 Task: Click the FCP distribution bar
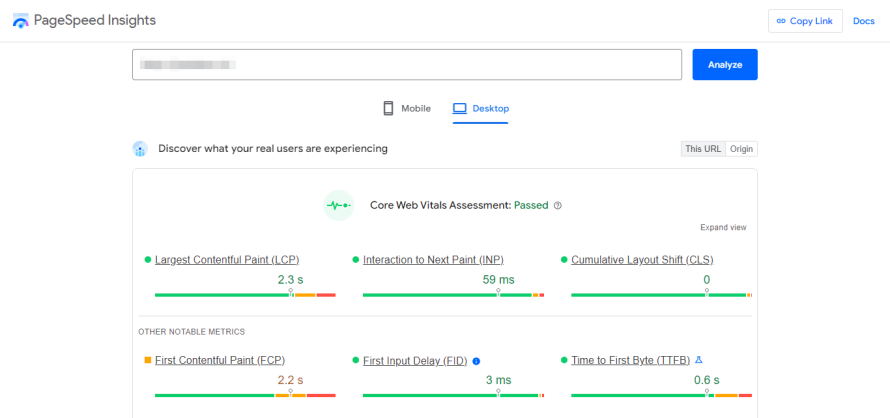pos(245,395)
